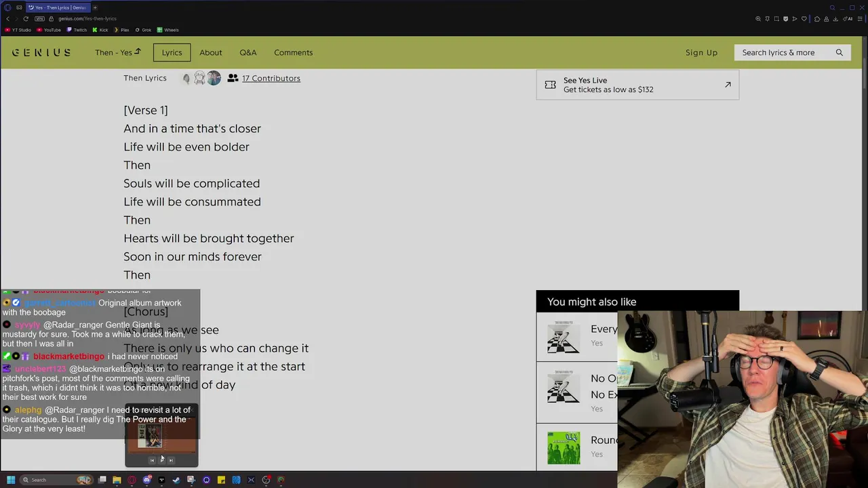Switch to the Lyrics tab

[172, 52]
